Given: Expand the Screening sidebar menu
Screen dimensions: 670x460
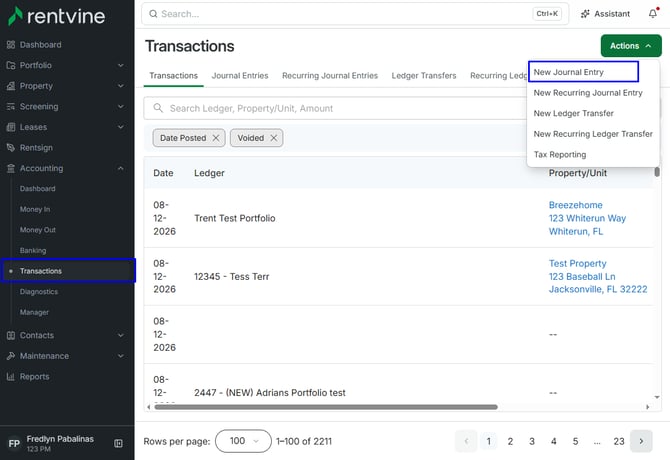Looking at the screenshot, I should pos(120,106).
